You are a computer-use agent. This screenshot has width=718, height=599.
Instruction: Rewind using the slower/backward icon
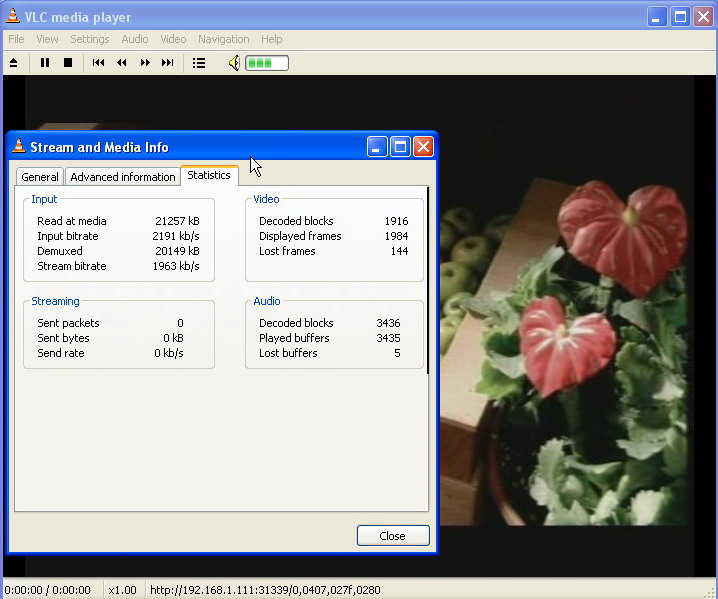tap(122, 63)
